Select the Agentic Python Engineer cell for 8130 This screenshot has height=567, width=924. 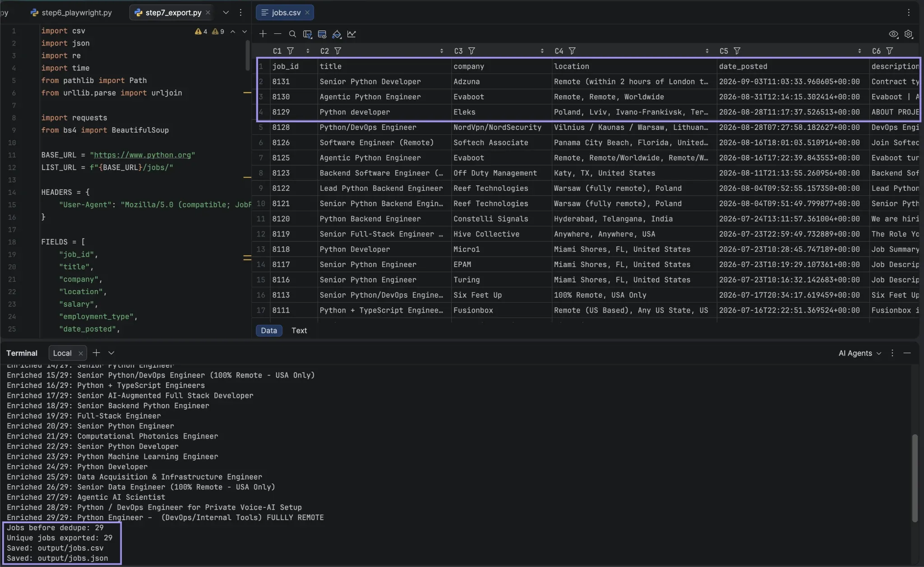coord(384,97)
